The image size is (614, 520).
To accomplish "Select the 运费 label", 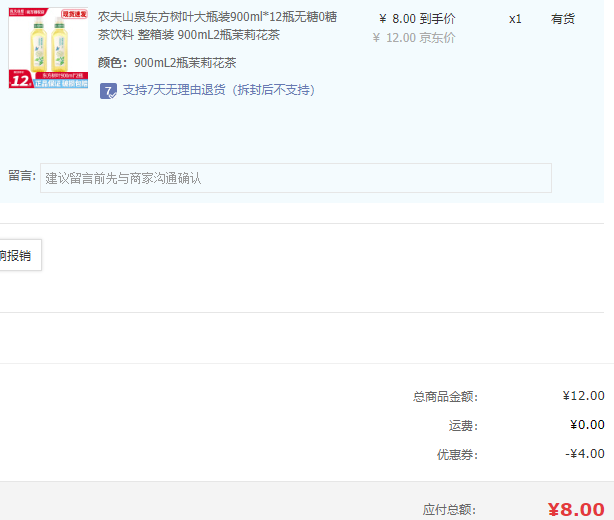I will click(463, 426).
